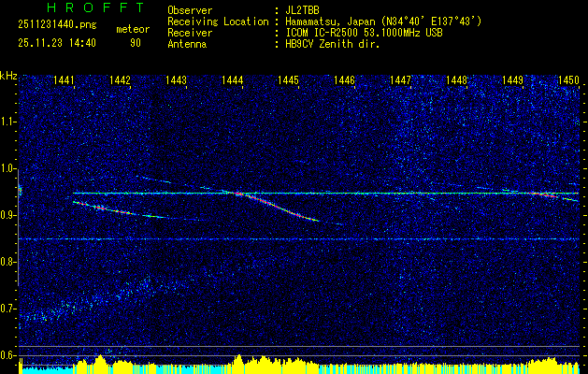This screenshot has width=588, height=374.
Task: Select the 0.9 kHz axis label
Action: pyautogui.click(x=8, y=215)
